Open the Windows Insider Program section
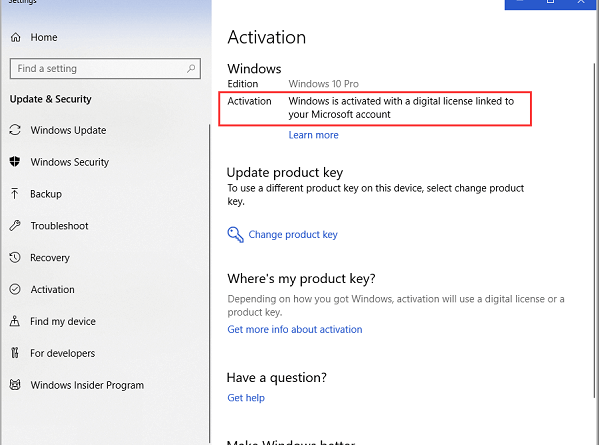 pyautogui.click(x=86, y=385)
